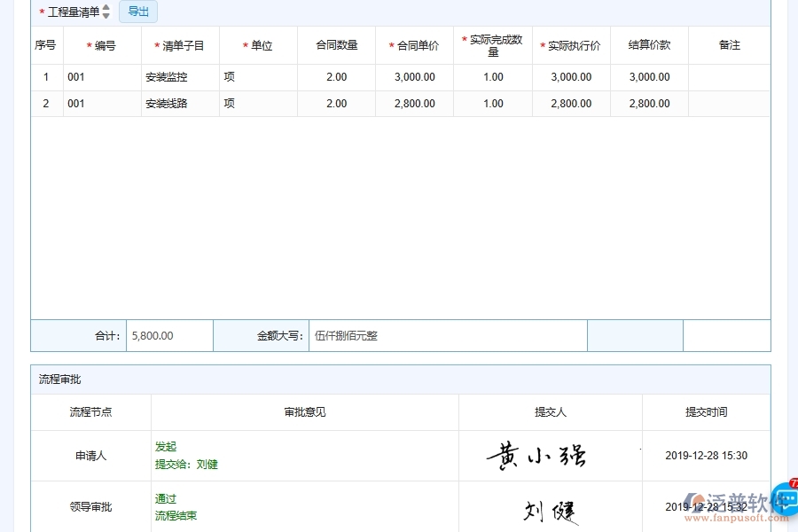Open the 通过 approval link
Screen dimensions: 798x532
pyautogui.click(x=165, y=499)
